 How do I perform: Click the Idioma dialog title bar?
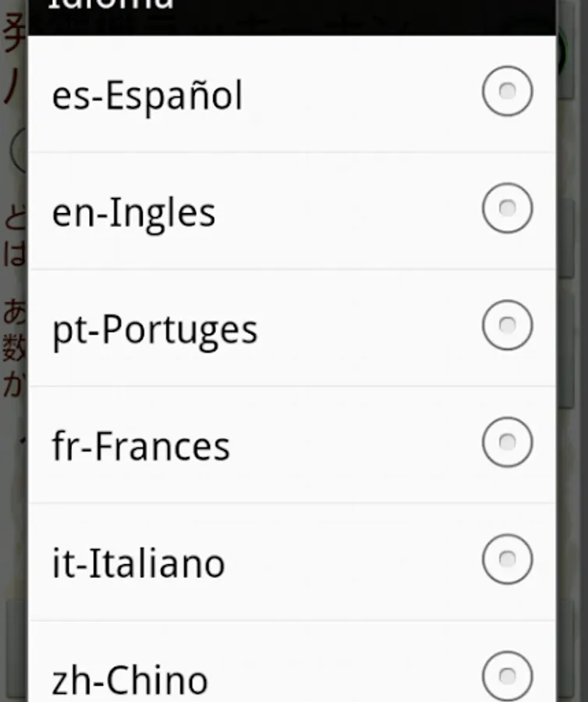coord(292,17)
